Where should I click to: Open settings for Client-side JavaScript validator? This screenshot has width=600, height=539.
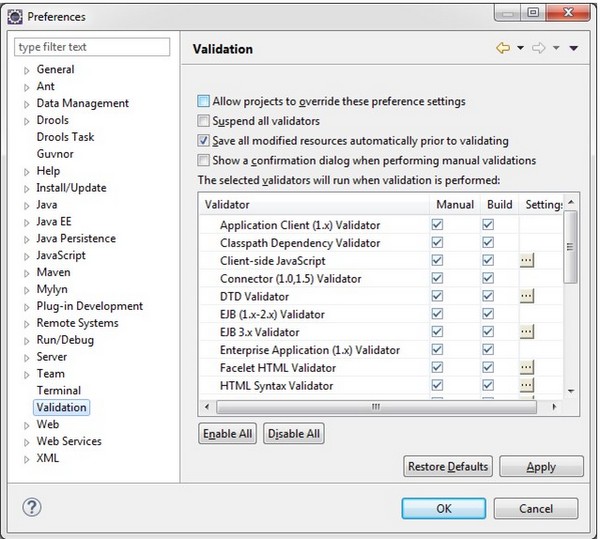pyautogui.click(x=527, y=261)
